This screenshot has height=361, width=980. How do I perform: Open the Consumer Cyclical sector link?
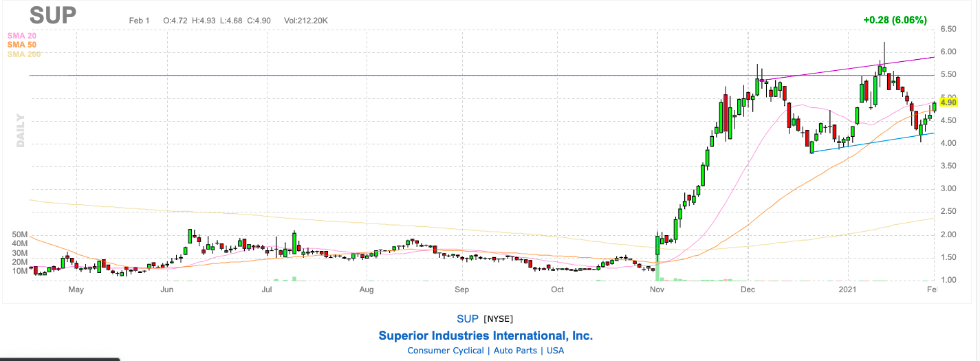446,351
